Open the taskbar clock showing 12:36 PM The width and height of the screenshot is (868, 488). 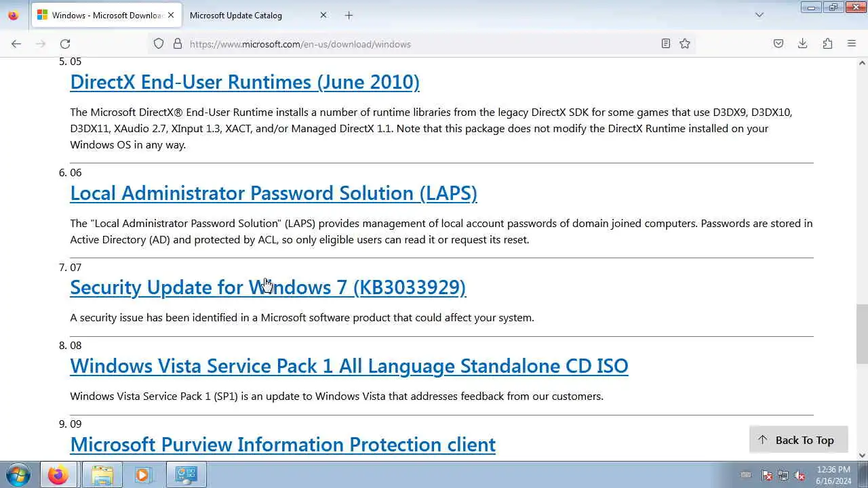833,475
